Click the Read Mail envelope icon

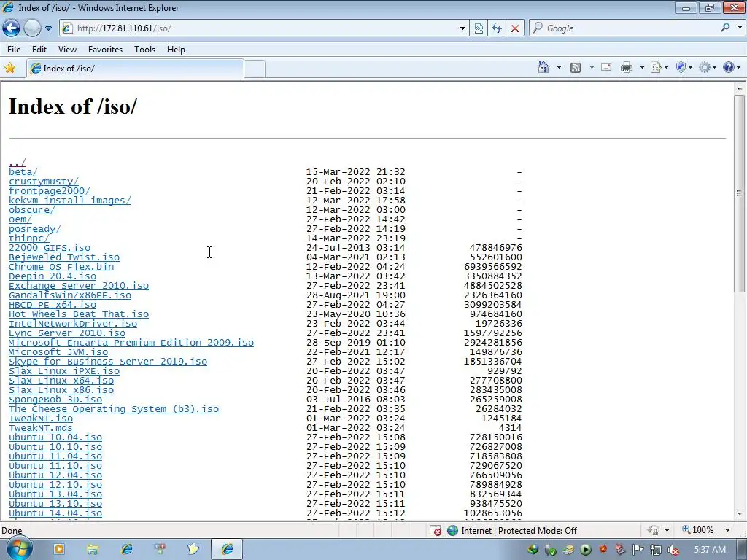[606, 68]
